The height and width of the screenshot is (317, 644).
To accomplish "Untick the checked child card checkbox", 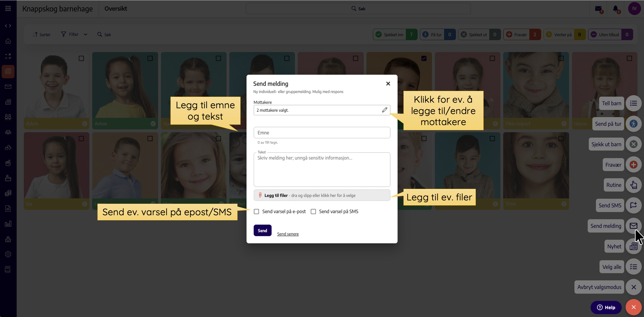I will [x=424, y=58].
